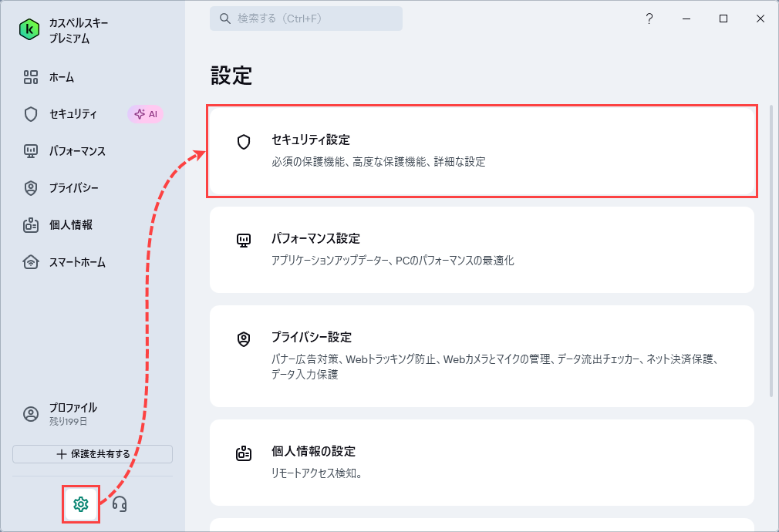The image size is (779, 532).
Task: Click the magnifier icon in search box
Action: click(225, 19)
